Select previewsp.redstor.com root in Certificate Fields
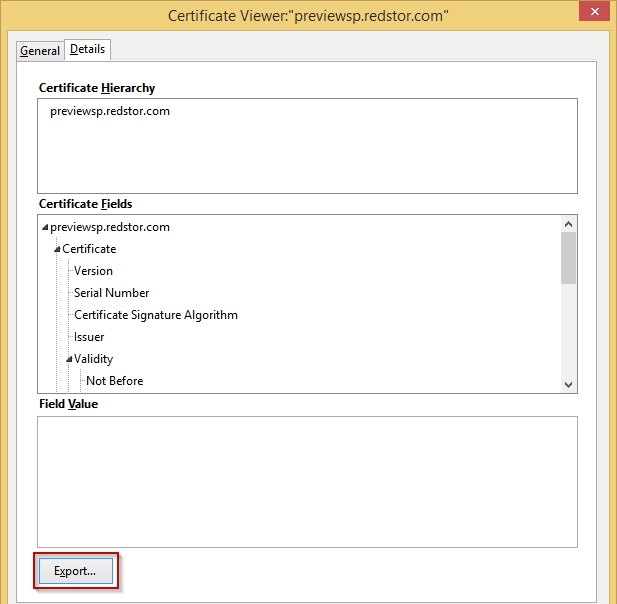The width and height of the screenshot is (617, 604). [x=110, y=227]
